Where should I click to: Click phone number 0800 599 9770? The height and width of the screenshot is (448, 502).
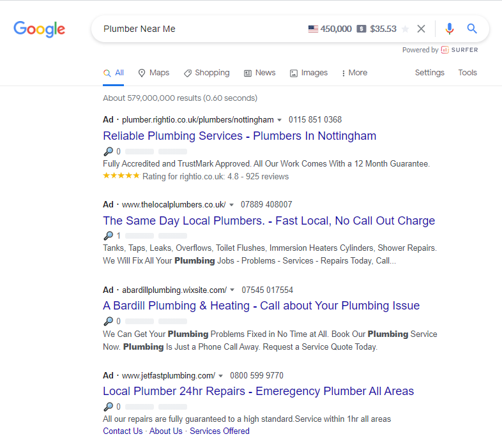257,375
